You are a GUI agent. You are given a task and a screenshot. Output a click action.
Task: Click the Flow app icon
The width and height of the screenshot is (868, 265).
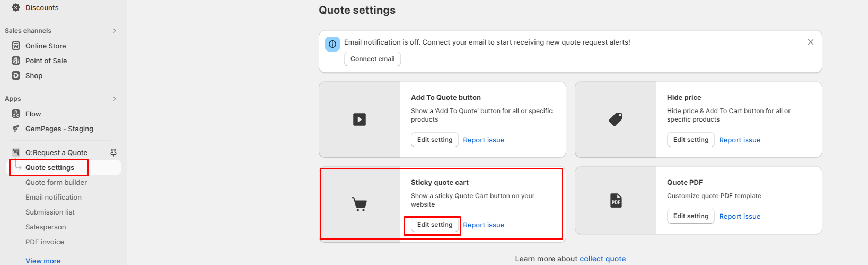tap(16, 114)
